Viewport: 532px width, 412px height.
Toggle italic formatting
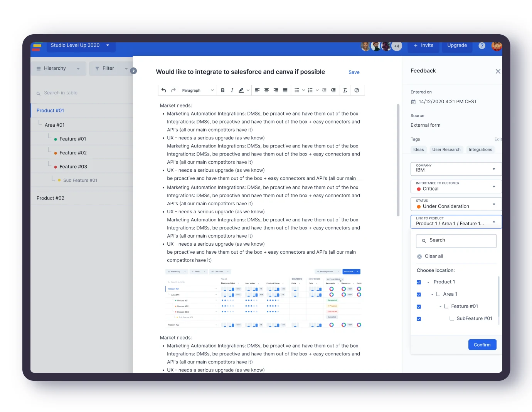click(232, 90)
